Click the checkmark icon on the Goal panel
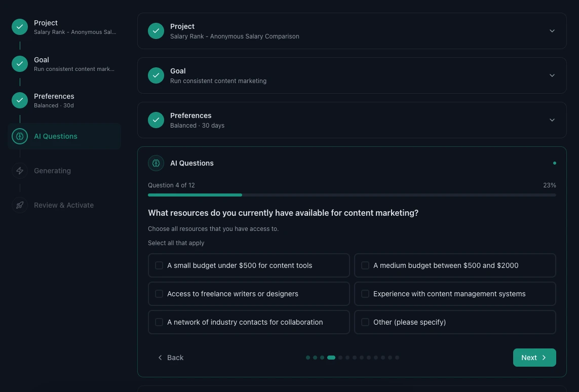Image resolution: width=579 pixels, height=392 pixels. pos(156,75)
